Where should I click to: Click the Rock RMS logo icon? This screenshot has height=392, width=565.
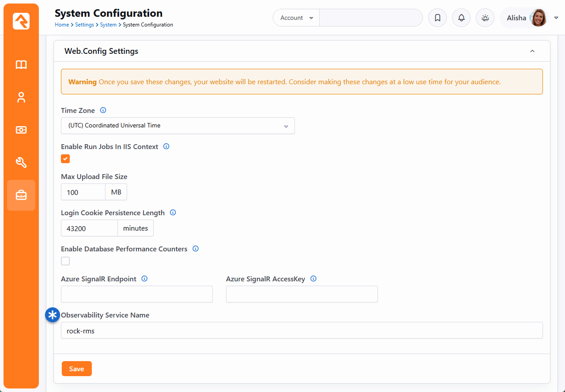[21, 21]
